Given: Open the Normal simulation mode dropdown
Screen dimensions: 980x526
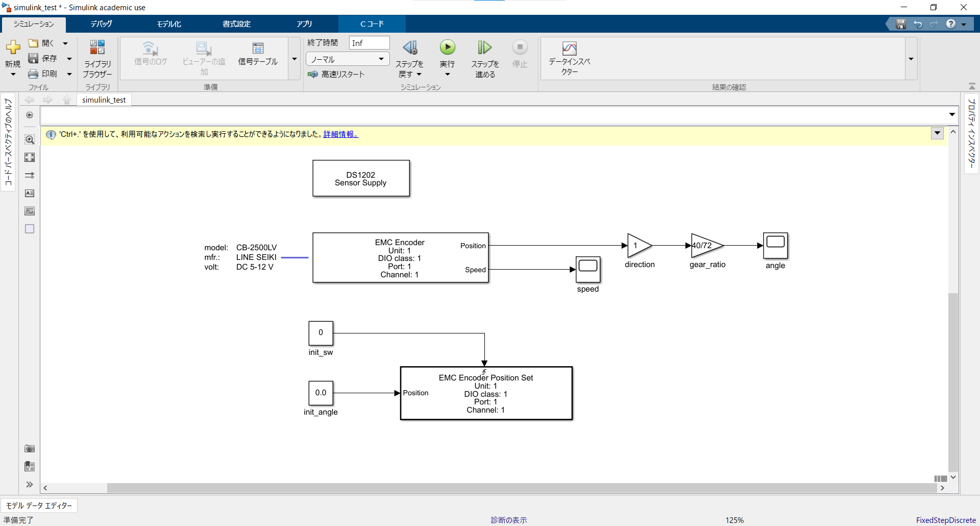Looking at the screenshot, I should [x=348, y=59].
